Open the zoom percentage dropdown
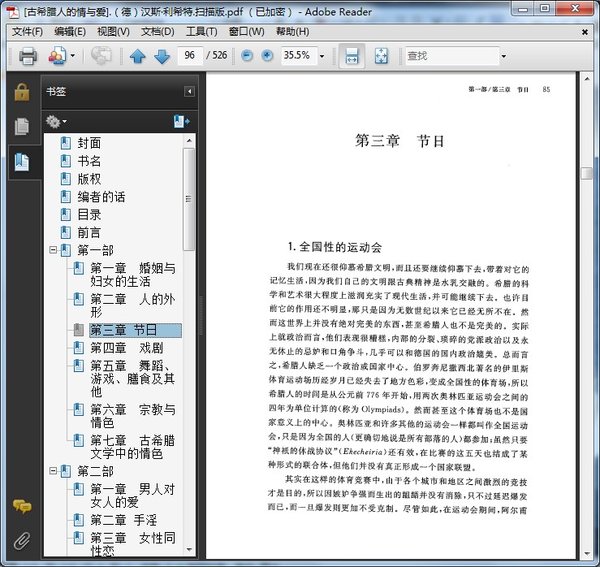Viewport: 600px width, 567px height. tap(324, 56)
